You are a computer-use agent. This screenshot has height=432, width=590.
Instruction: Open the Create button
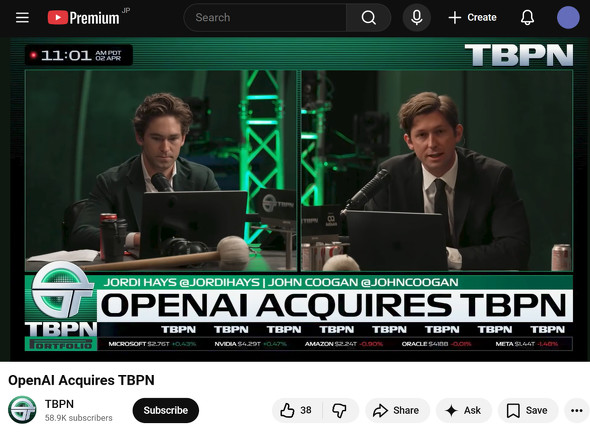tap(473, 17)
